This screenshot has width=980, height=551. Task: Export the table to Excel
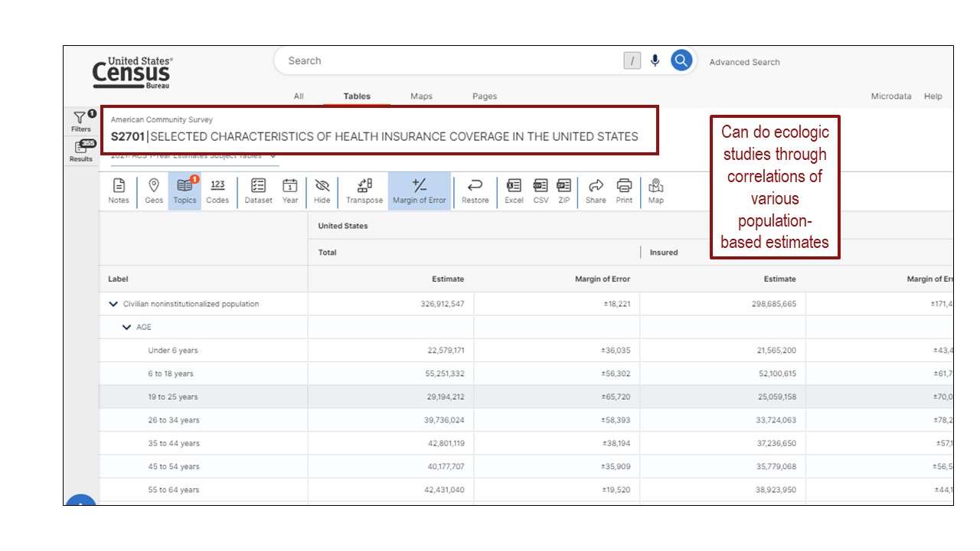(513, 190)
